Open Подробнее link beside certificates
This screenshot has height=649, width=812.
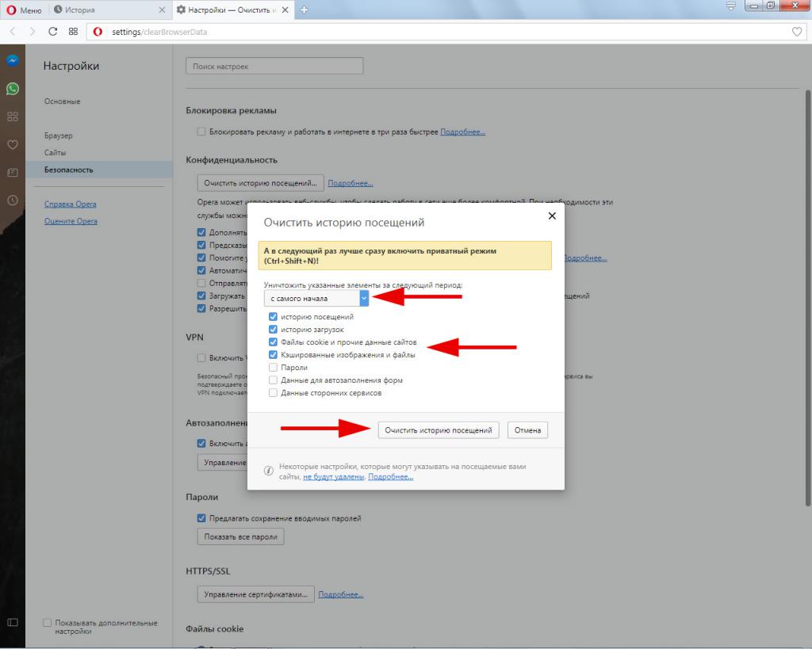(341, 594)
